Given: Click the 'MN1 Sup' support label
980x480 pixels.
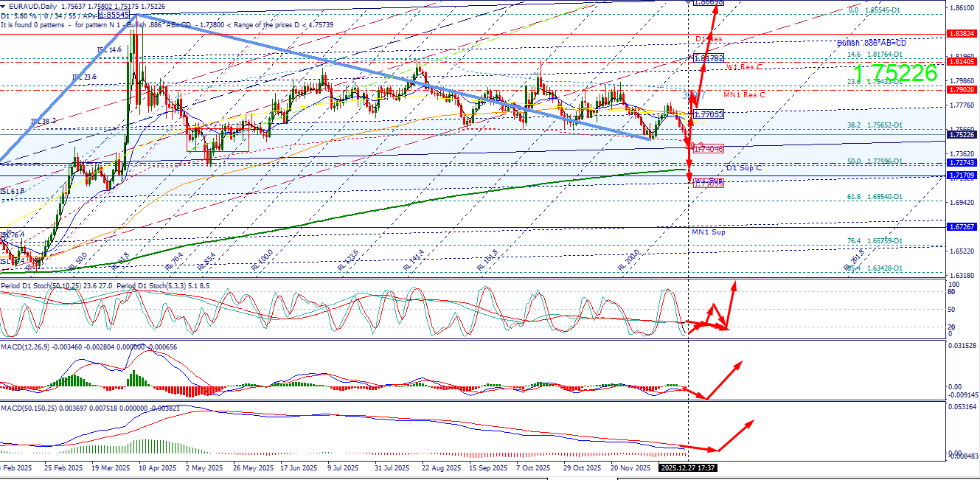Looking at the screenshot, I should [x=708, y=232].
